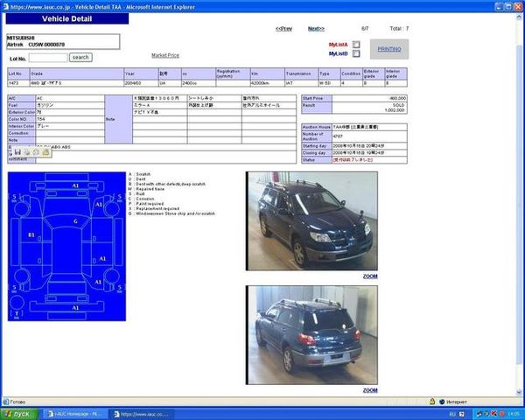Click the MITSUBISHI Airtrek title box
This screenshot has height=420, width=525.
(63, 41)
